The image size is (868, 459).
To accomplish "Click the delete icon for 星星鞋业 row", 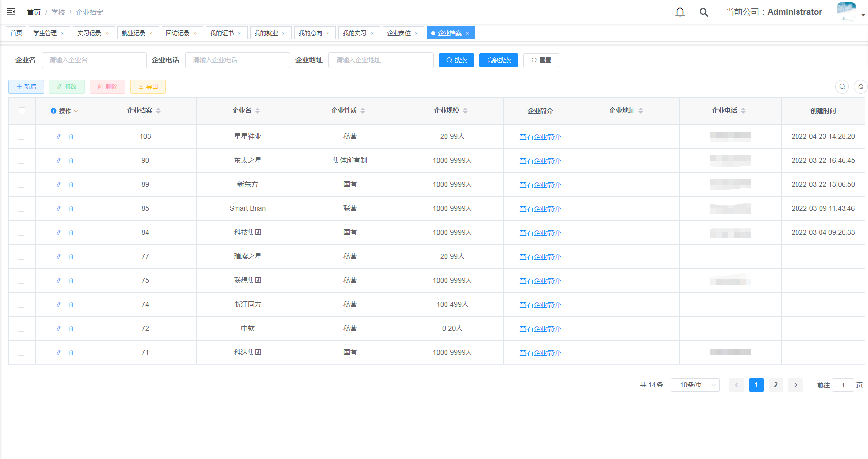I will (71, 137).
